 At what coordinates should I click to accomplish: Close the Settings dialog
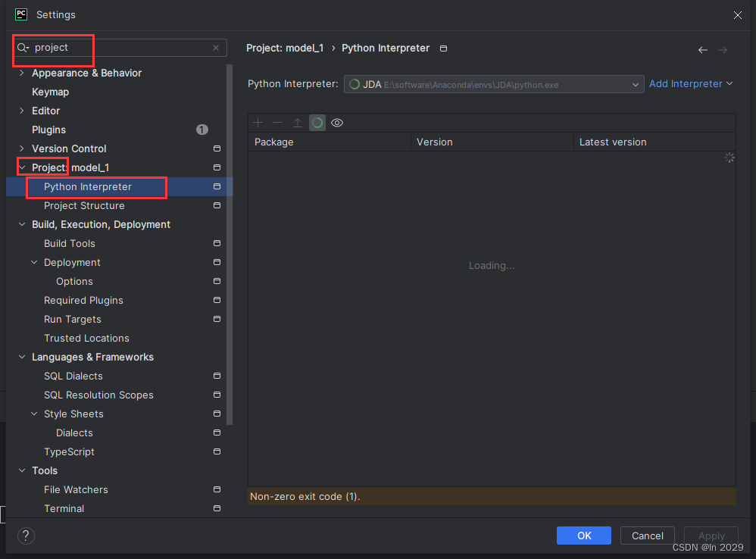click(738, 15)
